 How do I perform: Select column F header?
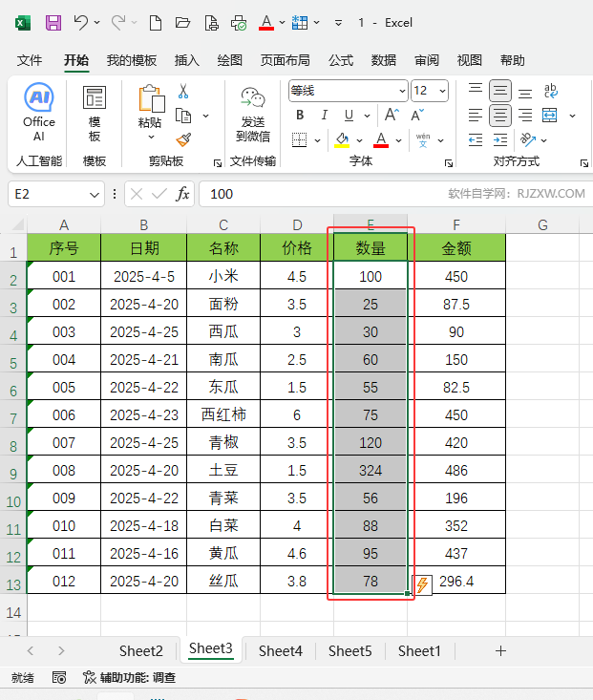point(456,224)
